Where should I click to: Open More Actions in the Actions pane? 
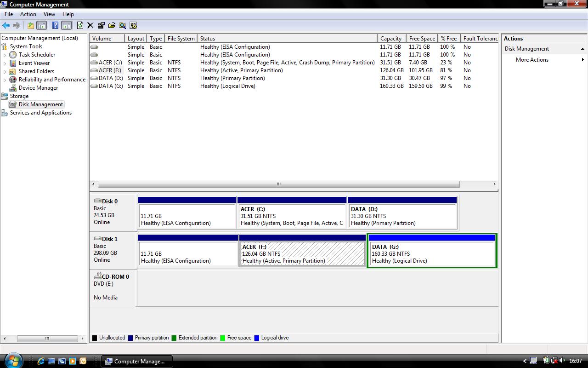(532, 60)
